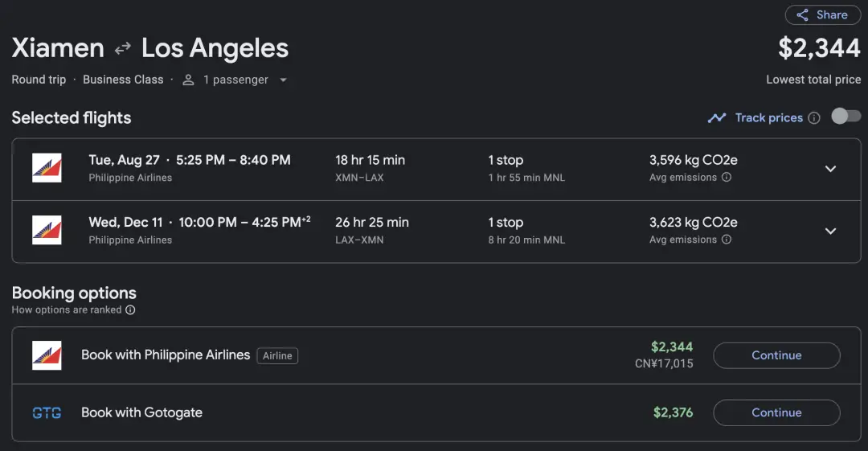Click the passenger person icon
Image resolution: width=868 pixels, height=451 pixels.
click(189, 80)
